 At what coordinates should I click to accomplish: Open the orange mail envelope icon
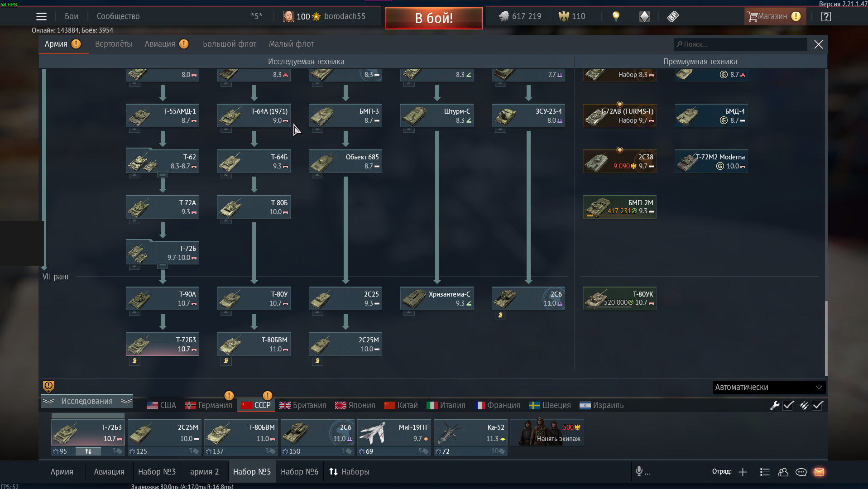pos(819,472)
